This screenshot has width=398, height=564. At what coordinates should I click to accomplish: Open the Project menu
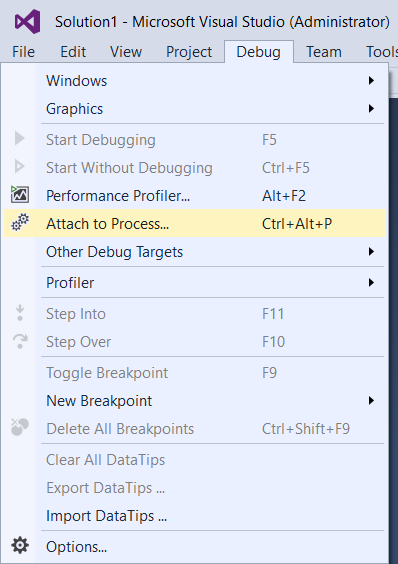coord(189,52)
